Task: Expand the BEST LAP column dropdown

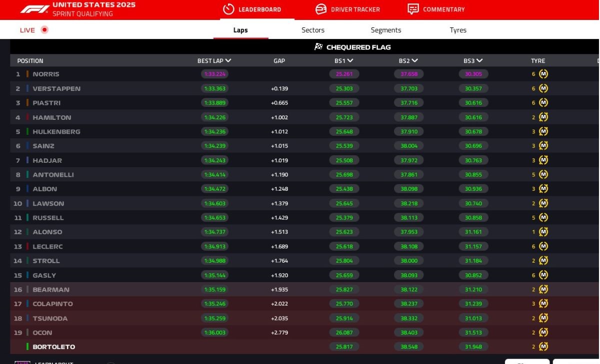Action: click(228, 61)
